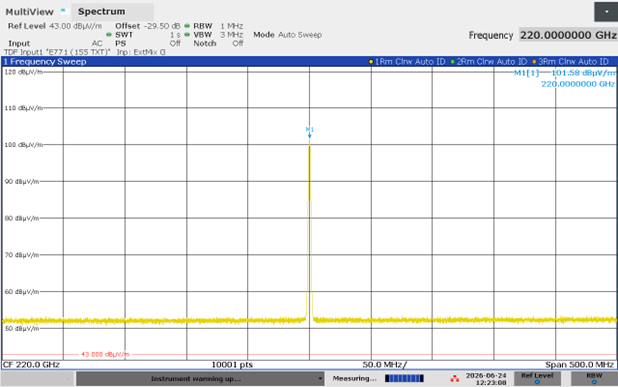Click the Measuring progress bar
This screenshot has width=618, height=387.
click(x=404, y=378)
